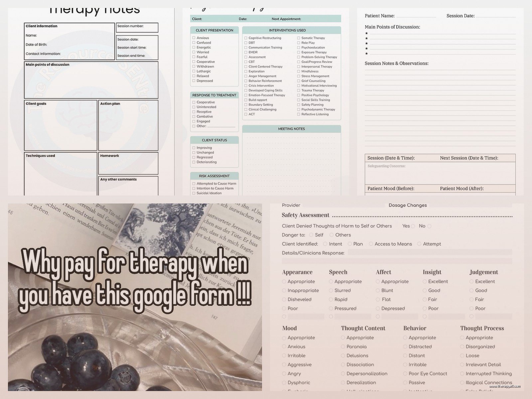
Task: Tick the Role Play checkbox
Action: tap(299, 43)
